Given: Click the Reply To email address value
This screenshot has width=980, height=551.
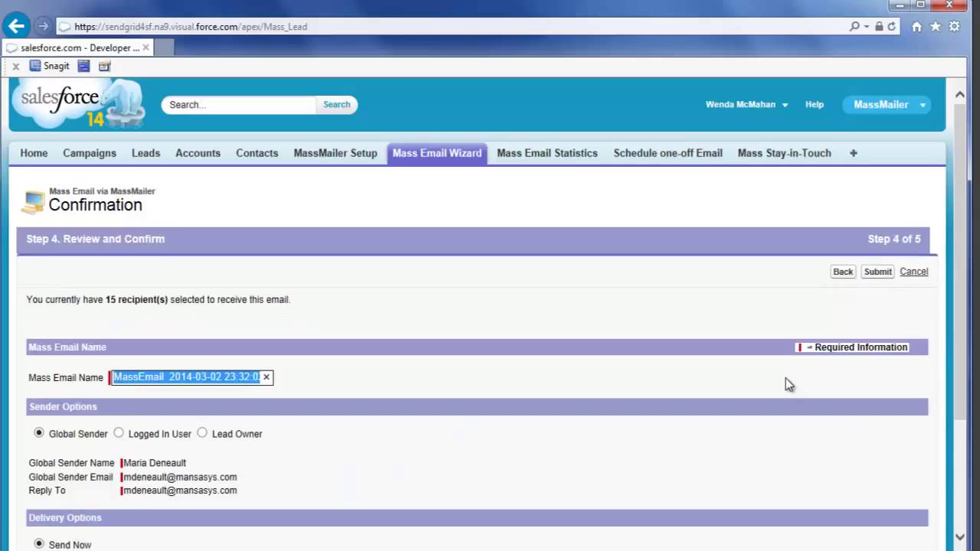Looking at the screenshot, I should [180, 491].
